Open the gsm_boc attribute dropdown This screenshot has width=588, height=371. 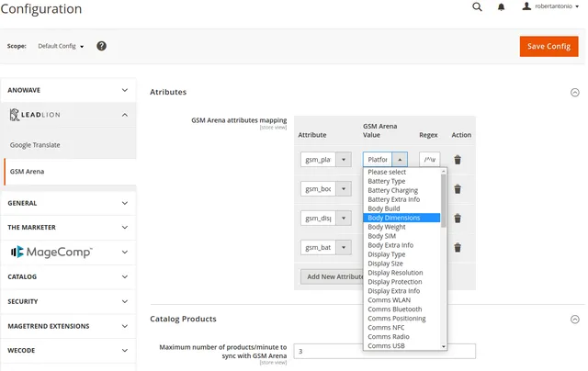(326, 189)
